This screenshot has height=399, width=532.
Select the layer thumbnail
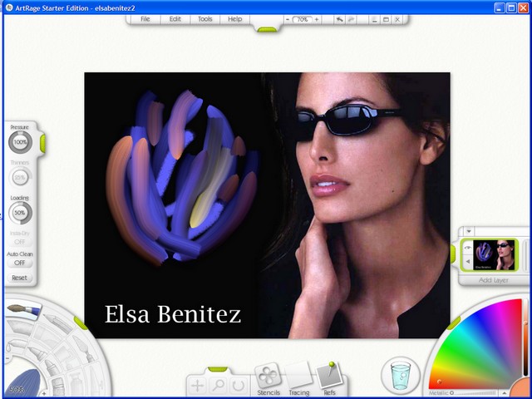494,255
